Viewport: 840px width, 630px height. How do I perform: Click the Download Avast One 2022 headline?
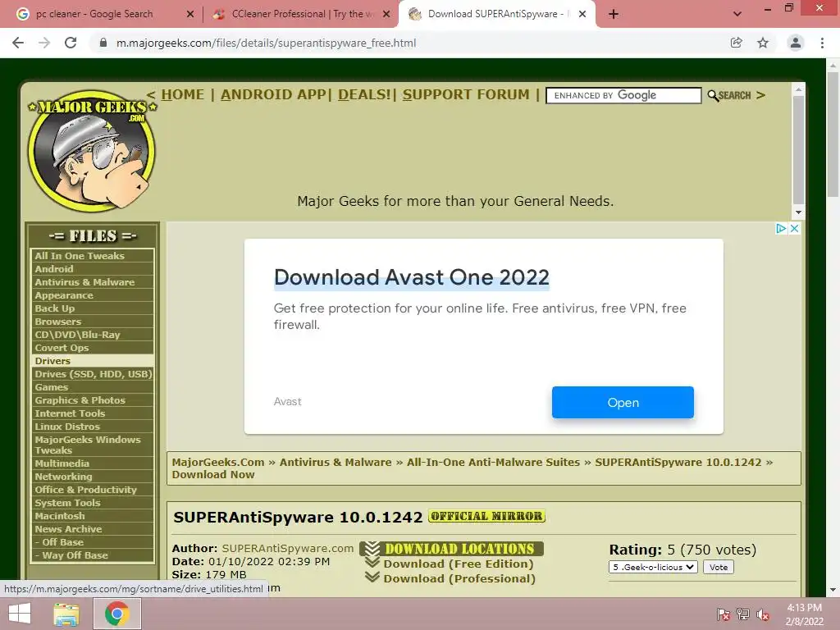[412, 277]
